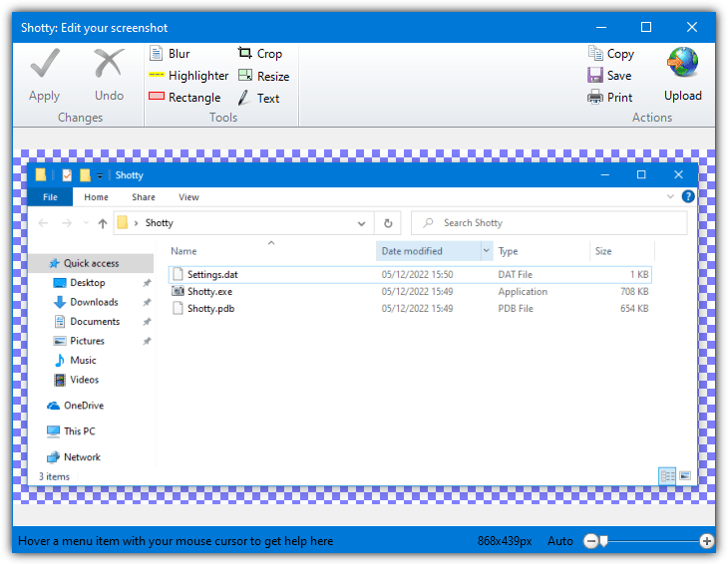Select the Text tool

click(258, 98)
